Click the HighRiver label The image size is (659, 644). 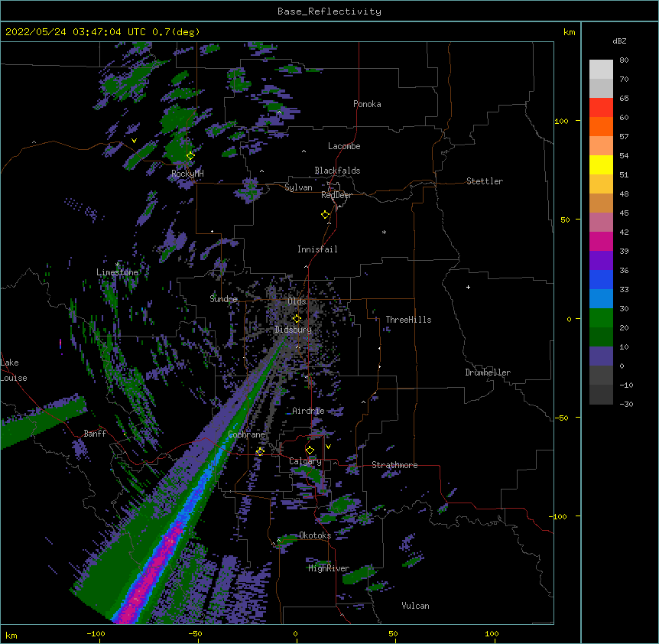click(x=329, y=568)
